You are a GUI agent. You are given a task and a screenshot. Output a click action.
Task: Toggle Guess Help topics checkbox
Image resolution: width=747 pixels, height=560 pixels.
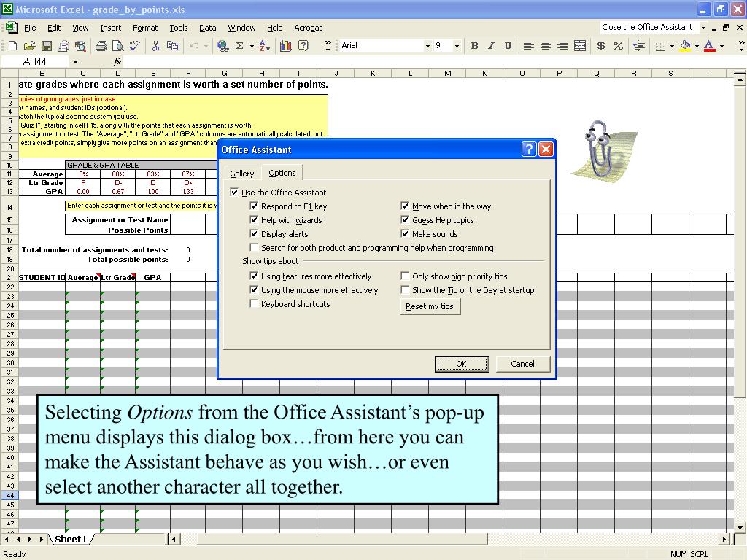coord(404,220)
